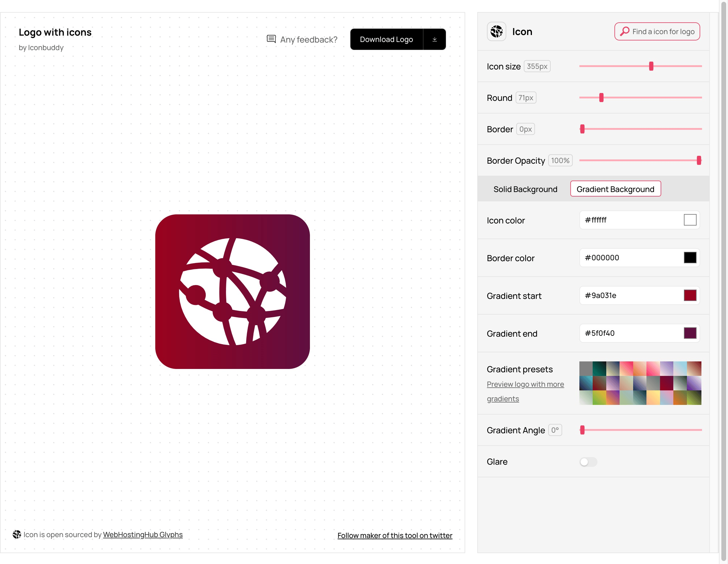Click the Border color black swatch
Image resolution: width=728 pixels, height=564 pixels.
tap(690, 258)
